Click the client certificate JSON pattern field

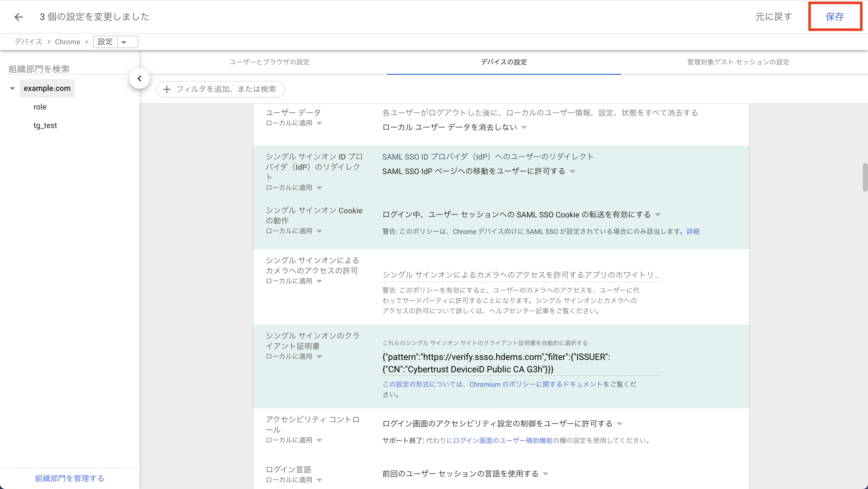click(x=521, y=363)
